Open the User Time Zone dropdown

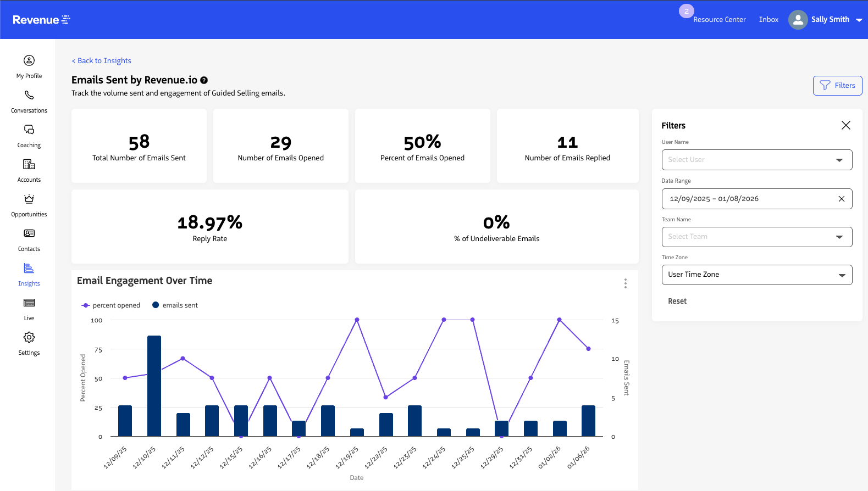click(756, 275)
